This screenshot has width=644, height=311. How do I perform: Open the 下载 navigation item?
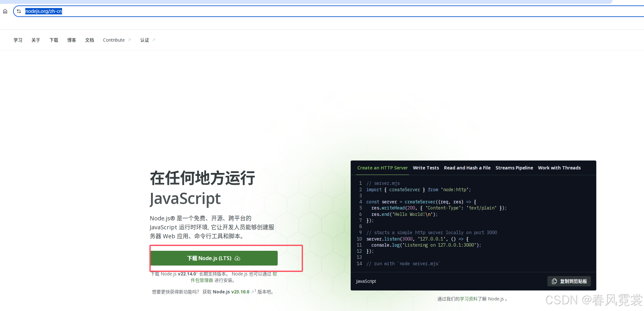click(54, 40)
